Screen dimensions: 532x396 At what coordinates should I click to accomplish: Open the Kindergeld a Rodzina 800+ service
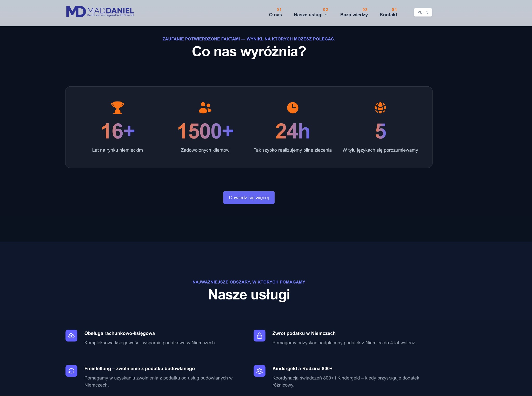(302, 368)
